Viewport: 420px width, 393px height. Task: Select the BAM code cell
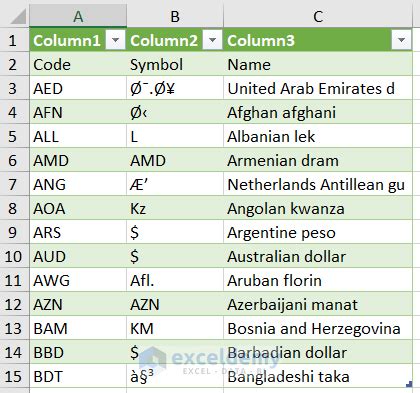[x=78, y=328]
